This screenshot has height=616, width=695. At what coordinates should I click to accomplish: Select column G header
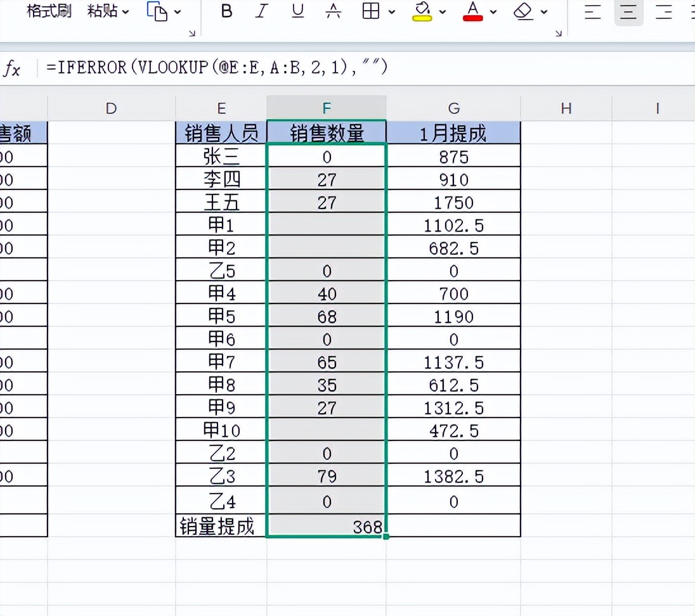pyautogui.click(x=453, y=108)
